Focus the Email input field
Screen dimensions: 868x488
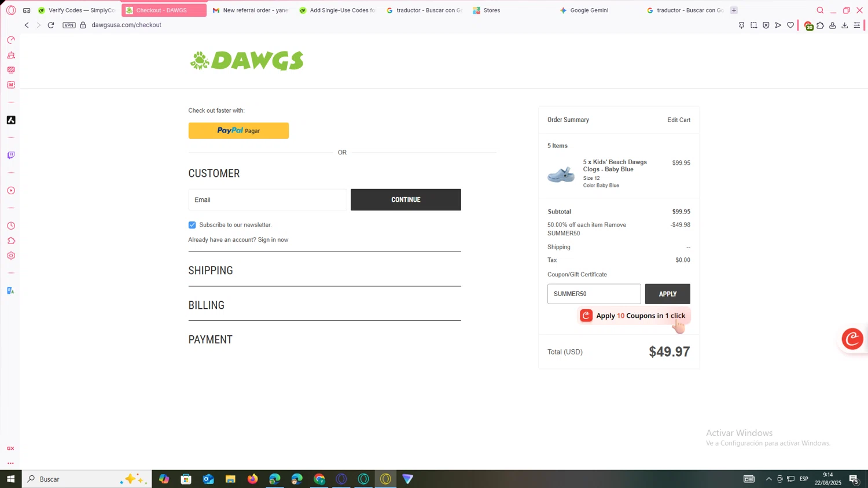(x=267, y=199)
